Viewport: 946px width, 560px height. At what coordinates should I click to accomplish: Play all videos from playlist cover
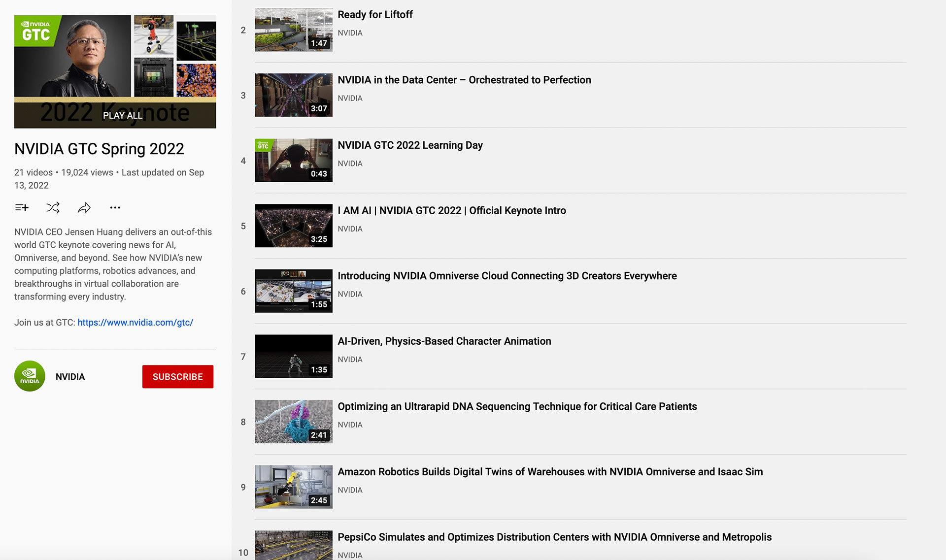(115, 72)
